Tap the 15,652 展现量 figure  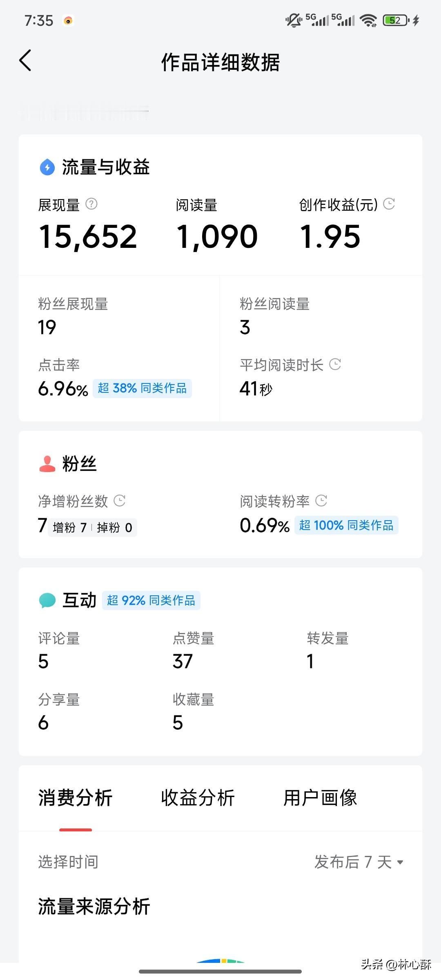(x=88, y=237)
